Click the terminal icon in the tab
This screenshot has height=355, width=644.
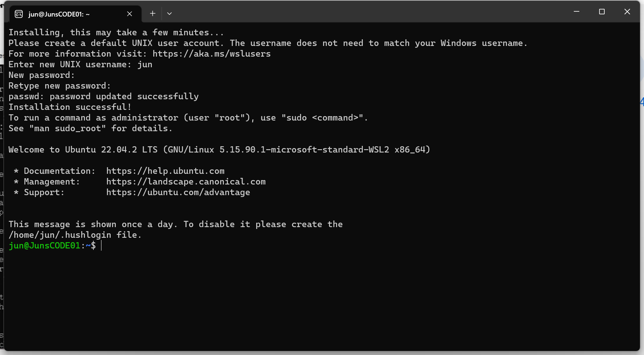[x=19, y=14]
